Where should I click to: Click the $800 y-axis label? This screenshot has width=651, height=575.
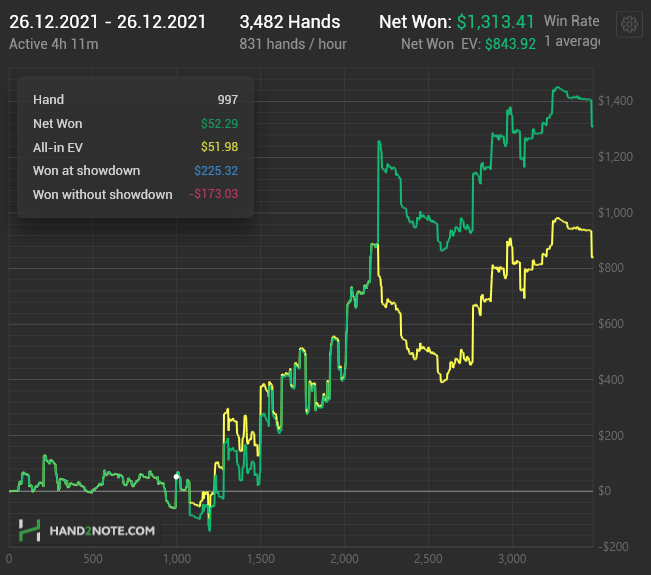point(611,268)
